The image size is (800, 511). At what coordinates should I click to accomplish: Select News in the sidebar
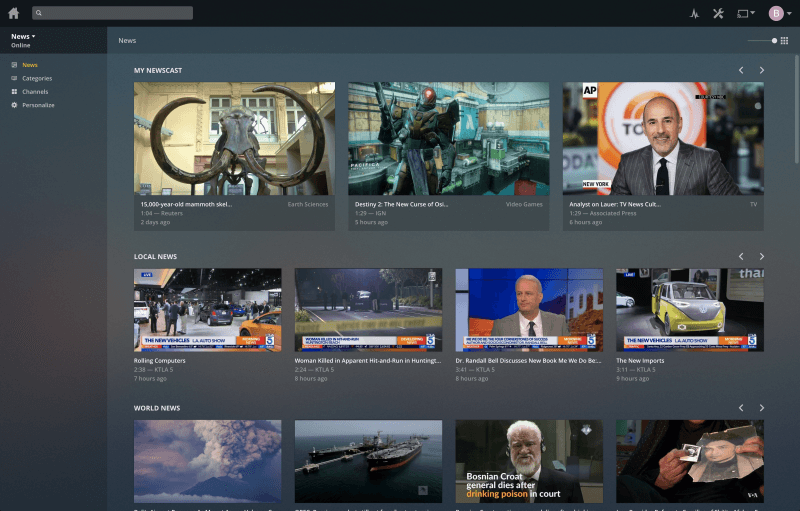(30, 65)
